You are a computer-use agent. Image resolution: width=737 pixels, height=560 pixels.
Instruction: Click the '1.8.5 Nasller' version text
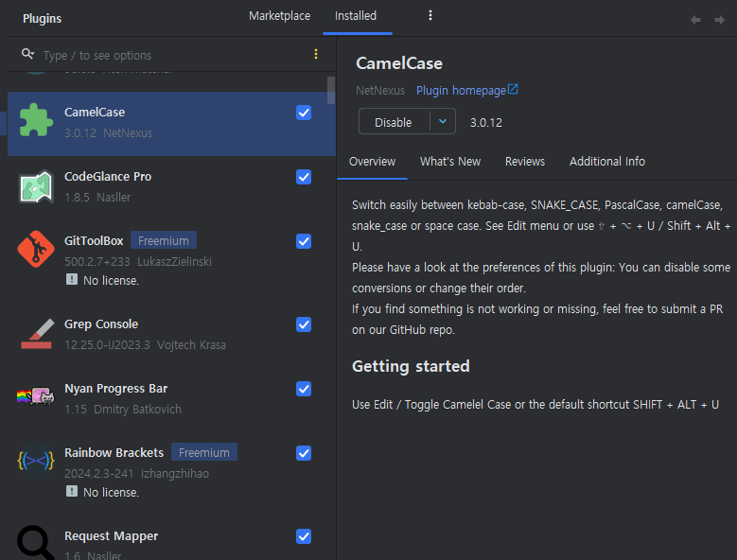click(97, 198)
